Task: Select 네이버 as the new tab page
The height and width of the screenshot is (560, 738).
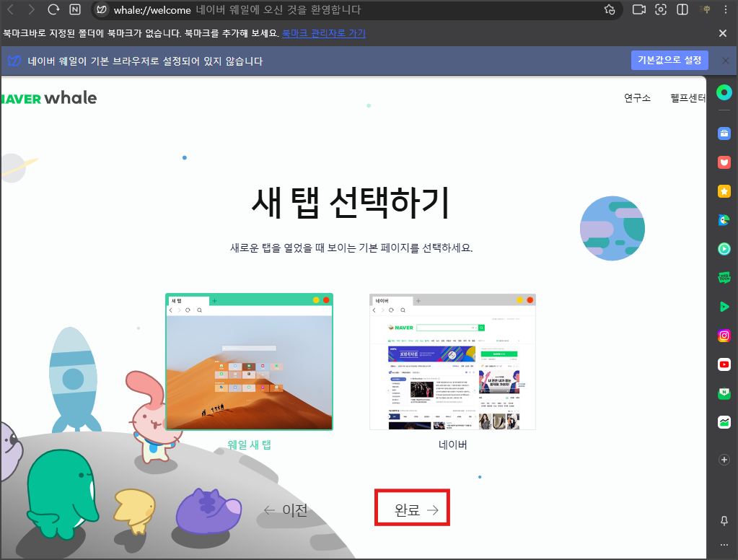Action: point(452,361)
